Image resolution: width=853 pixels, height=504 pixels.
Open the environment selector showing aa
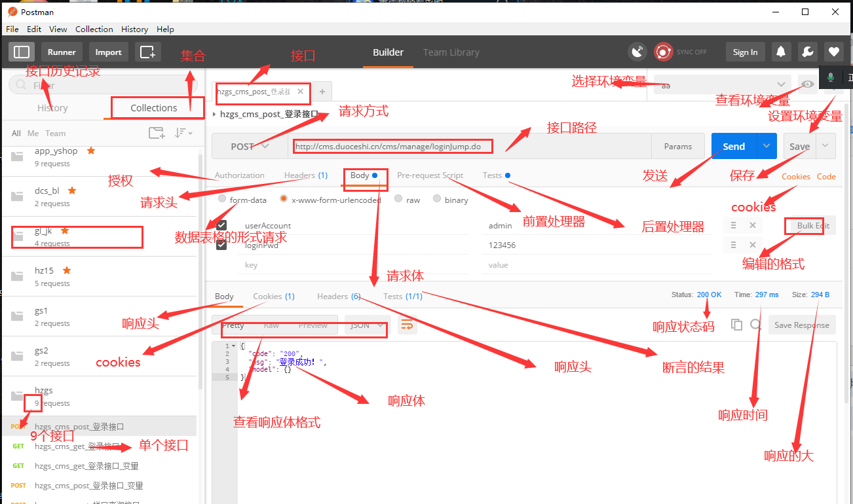click(723, 85)
